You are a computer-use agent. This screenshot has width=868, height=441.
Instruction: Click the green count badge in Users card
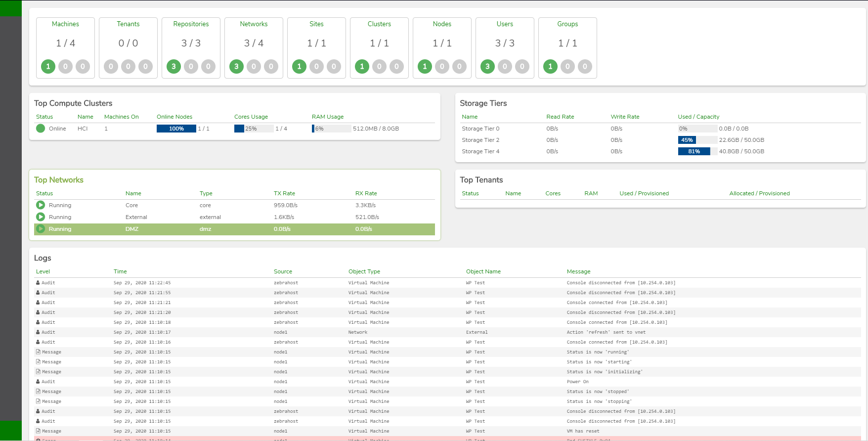[487, 66]
